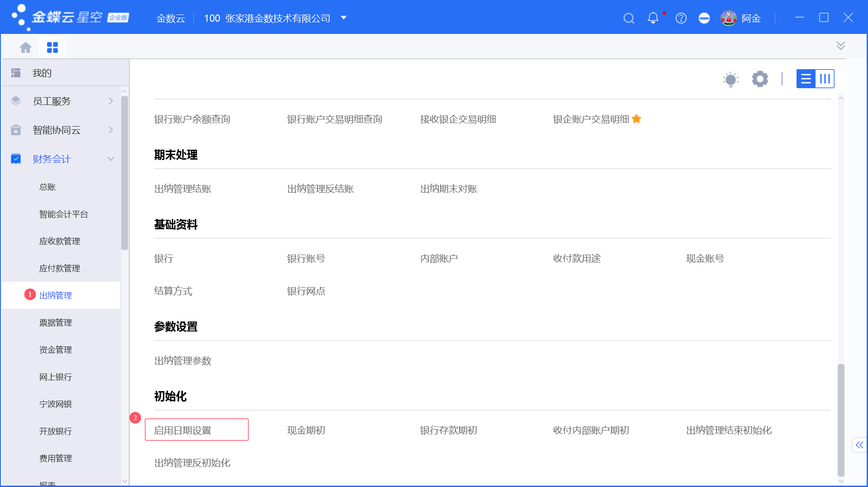The image size is (868, 487).
Task: Collapse the 财务会计 menu chevron
Action: 111,159
